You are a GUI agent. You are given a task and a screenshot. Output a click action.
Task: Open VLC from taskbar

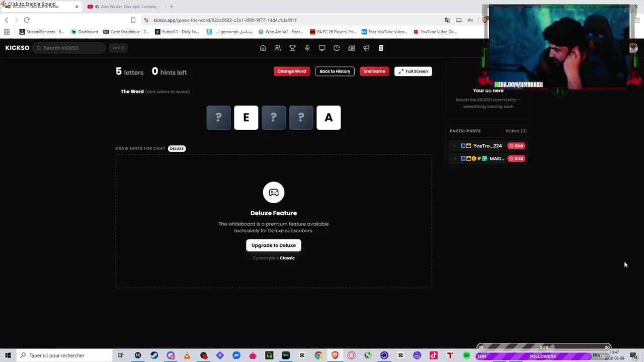point(187,355)
